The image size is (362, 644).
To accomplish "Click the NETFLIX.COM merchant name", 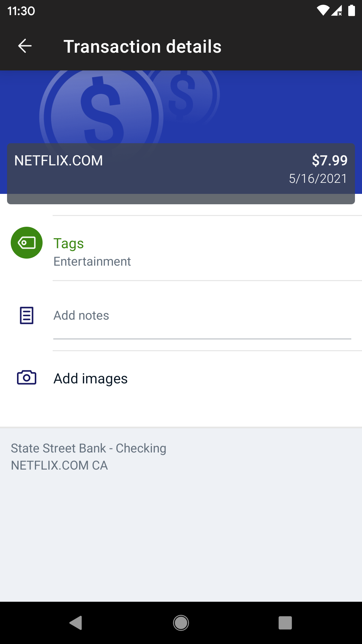I will (x=58, y=161).
